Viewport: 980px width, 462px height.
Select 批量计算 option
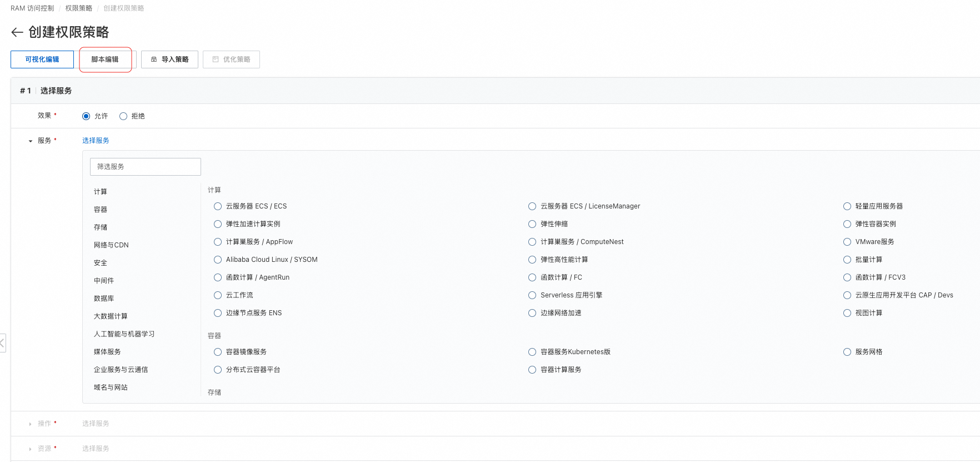click(x=847, y=260)
